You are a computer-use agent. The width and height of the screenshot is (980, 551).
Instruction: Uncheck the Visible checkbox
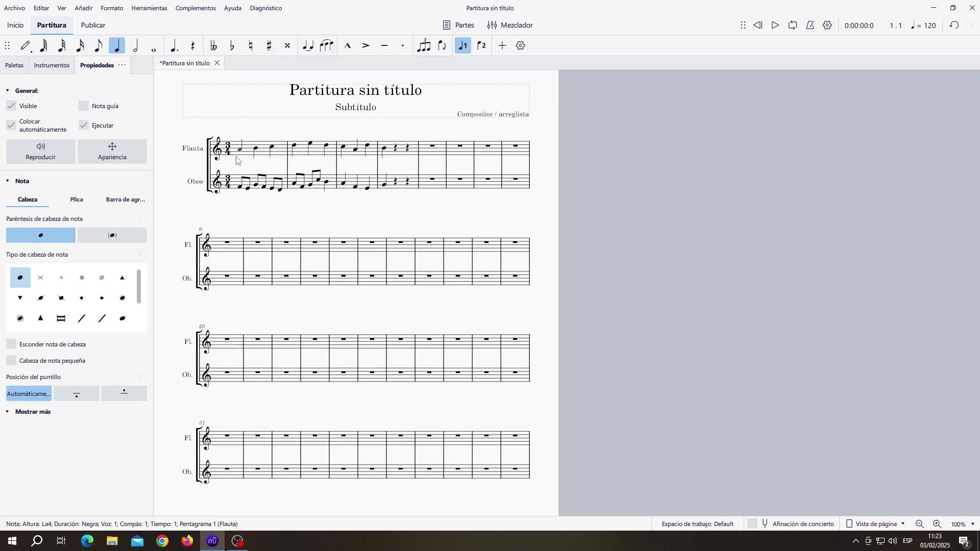(x=11, y=106)
